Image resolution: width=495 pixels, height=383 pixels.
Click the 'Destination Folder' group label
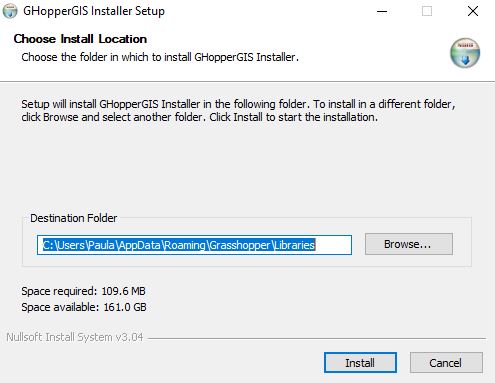pyautogui.click(x=74, y=218)
